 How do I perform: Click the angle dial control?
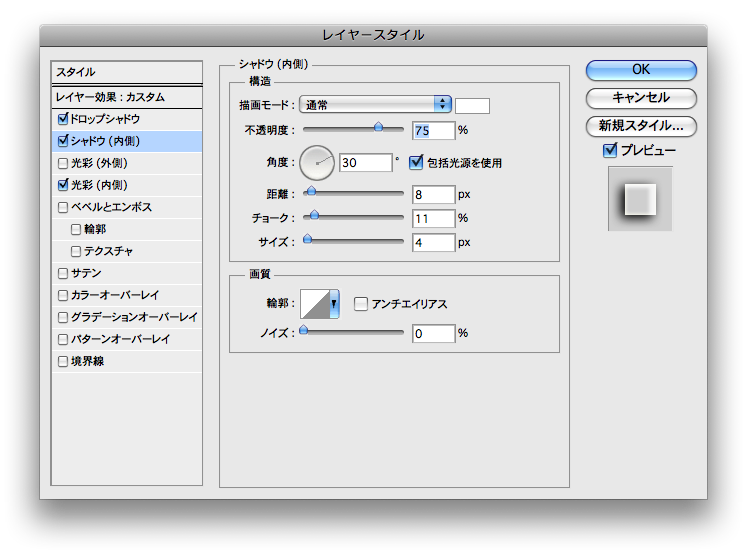point(317,162)
